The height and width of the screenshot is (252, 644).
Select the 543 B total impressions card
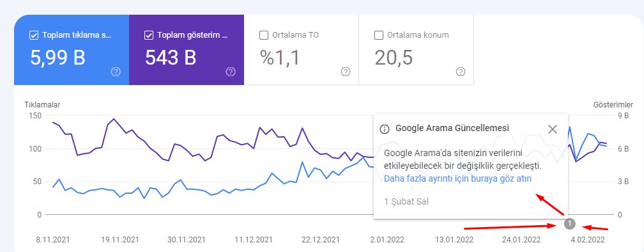pyautogui.click(x=187, y=50)
